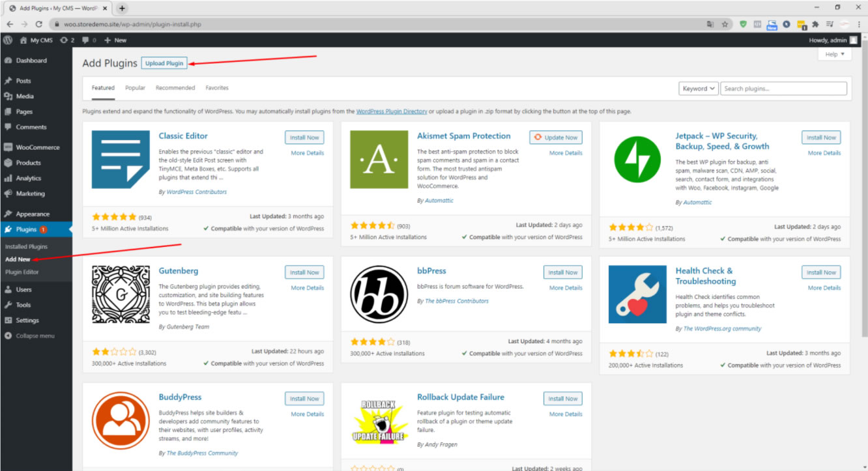Viewport: 868px width, 471px height.
Task: Expand the Help panel
Action: pyautogui.click(x=834, y=54)
